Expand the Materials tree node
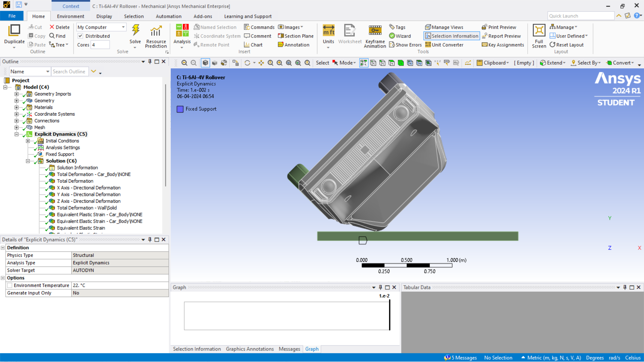 tap(16, 107)
